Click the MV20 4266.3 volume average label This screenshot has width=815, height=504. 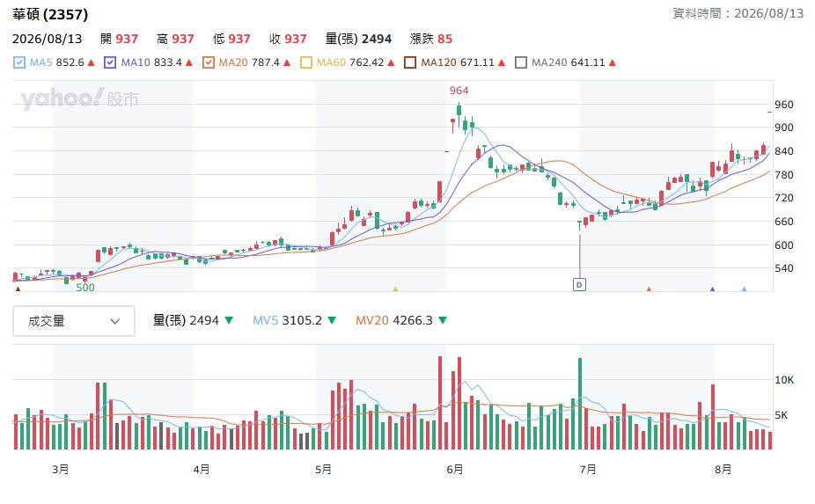[394, 320]
